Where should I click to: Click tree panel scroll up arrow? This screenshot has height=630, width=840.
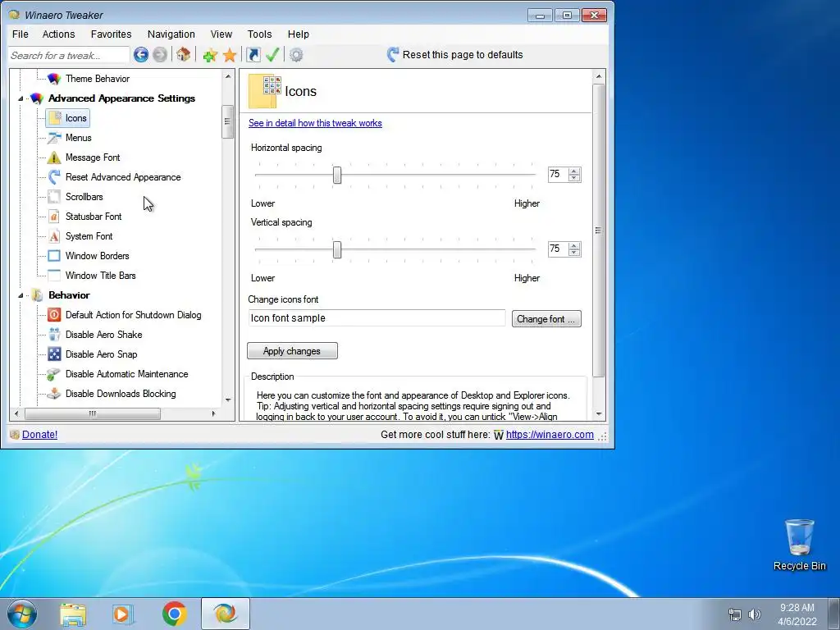point(228,77)
